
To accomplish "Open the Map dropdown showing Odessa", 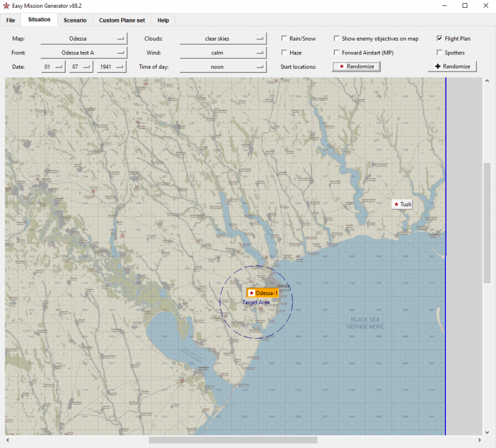I will [84, 39].
